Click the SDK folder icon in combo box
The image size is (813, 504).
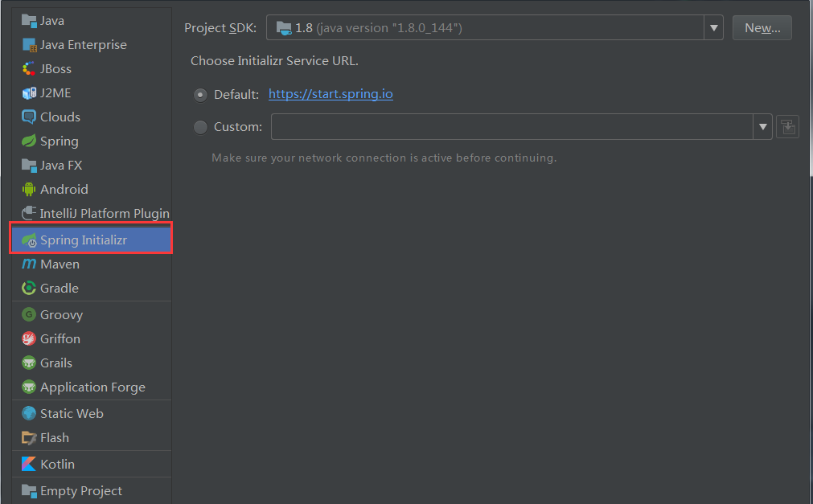click(284, 28)
